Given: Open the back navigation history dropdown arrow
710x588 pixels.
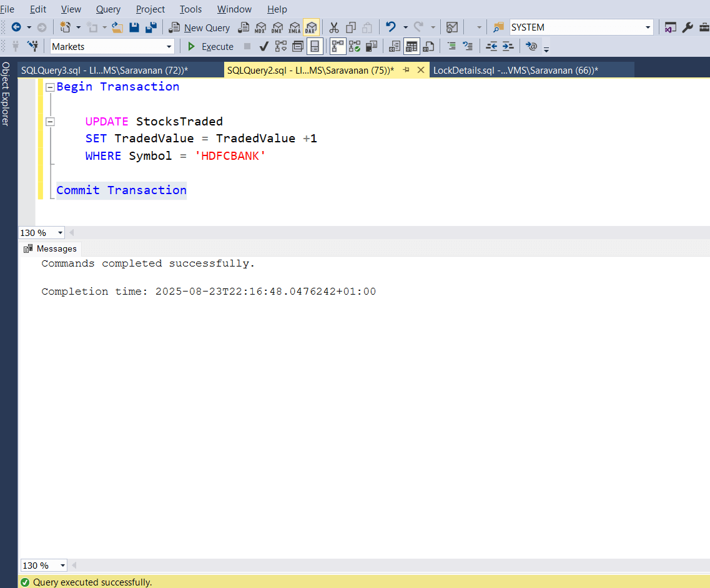Looking at the screenshot, I should click(29, 27).
